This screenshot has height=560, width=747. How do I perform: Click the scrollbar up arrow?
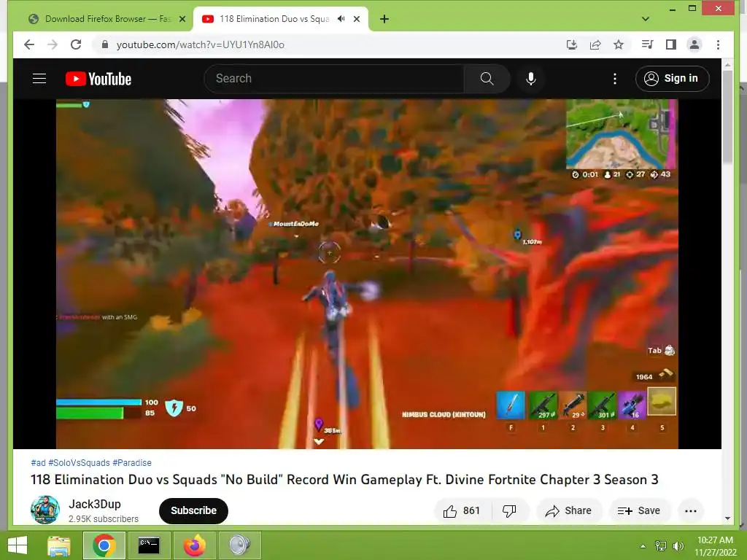(727, 64)
